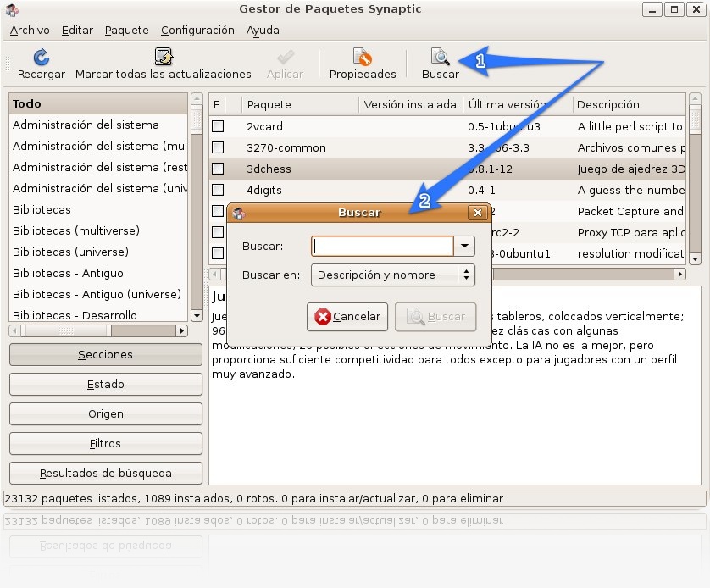710x588 pixels.
Task: Open the Ayuda menu
Action: [x=263, y=31]
